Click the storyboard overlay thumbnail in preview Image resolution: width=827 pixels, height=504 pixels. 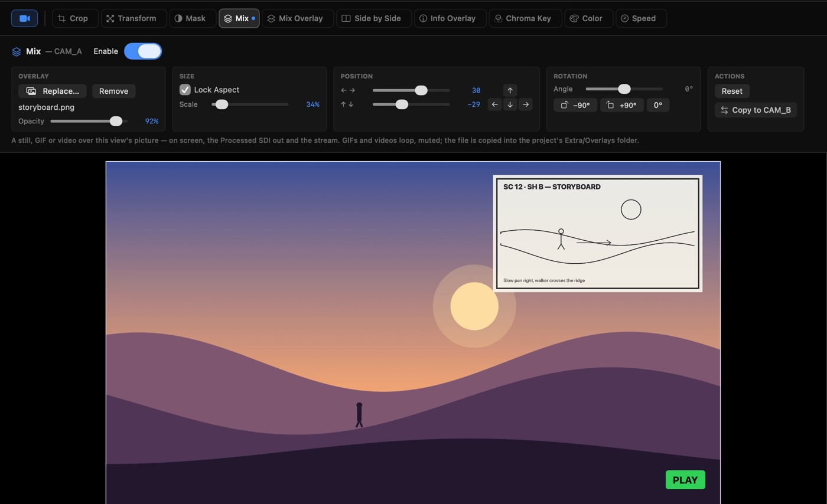598,234
